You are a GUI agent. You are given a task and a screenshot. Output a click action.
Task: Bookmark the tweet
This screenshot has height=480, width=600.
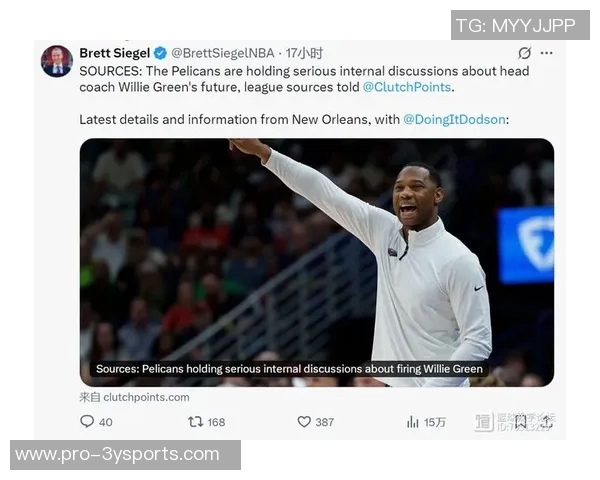[x=521, y=422]
